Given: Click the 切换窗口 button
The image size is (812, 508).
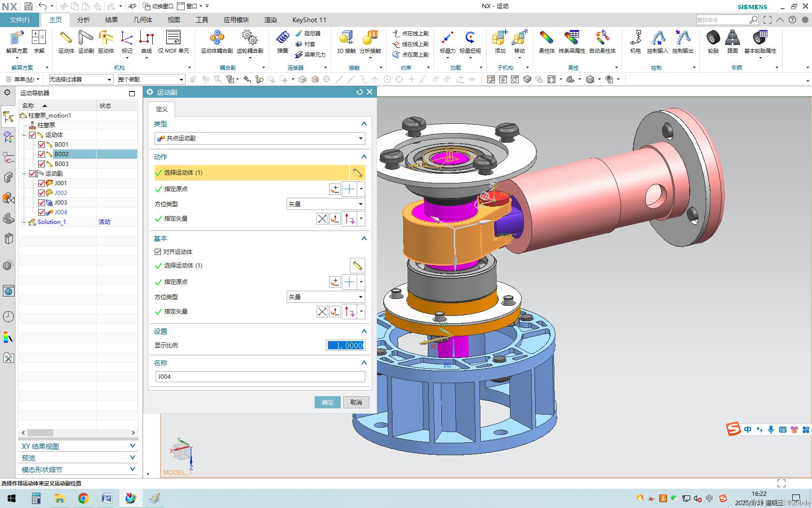Looking at the screenshot, I should pyautogui.click(x=159, y=6).
